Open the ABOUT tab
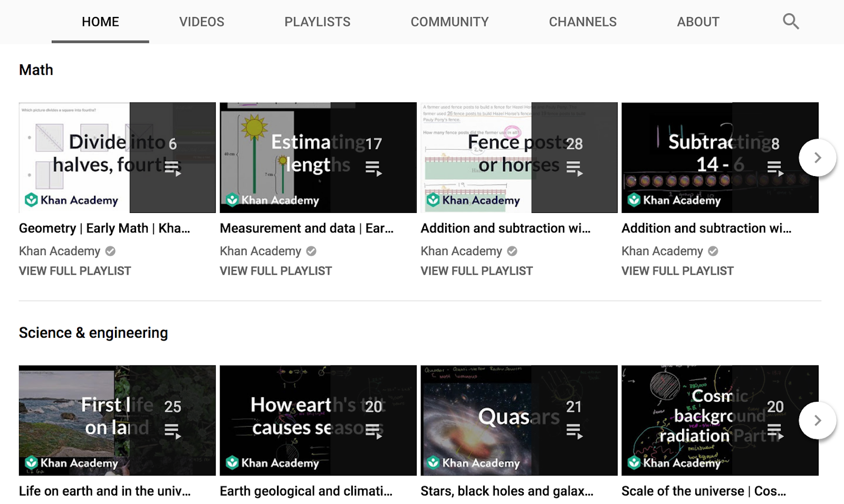This screenshot has height=504, width=844. [x=698, y=22]
